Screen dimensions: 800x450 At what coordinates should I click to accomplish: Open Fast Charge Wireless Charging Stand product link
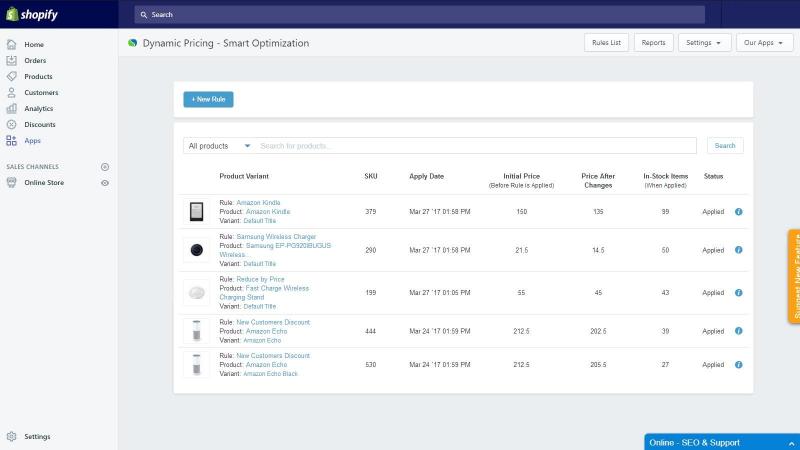tap(264, 293)
